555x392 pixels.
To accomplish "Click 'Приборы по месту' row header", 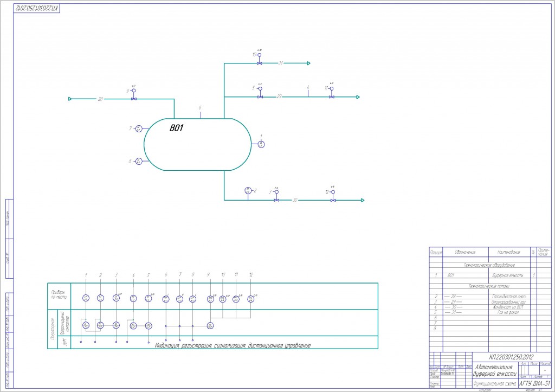I will [59, 294].
